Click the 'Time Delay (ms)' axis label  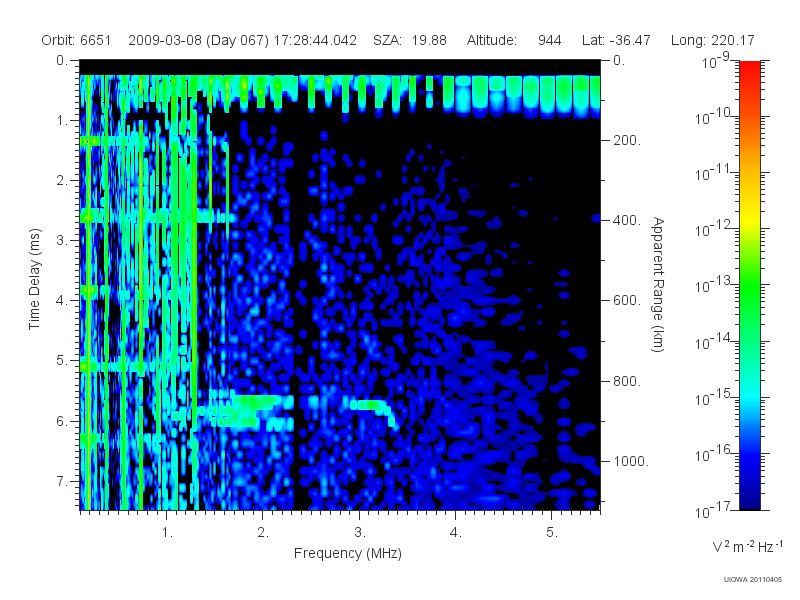[34, 279]
